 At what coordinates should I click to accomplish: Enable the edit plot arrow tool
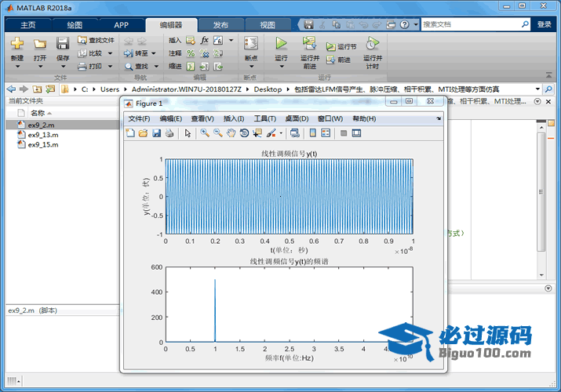[188, 133]
